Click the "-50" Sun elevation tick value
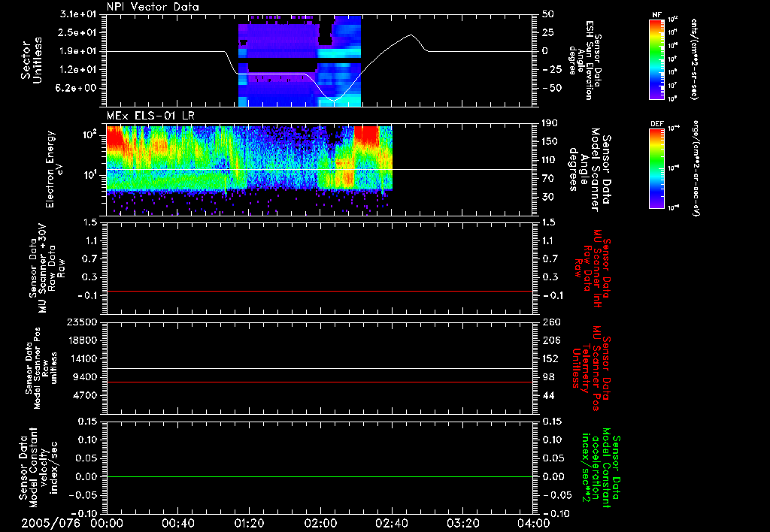The width and height of the screenshot is (770, 532). pyautogui.click(x=553, y=89)
